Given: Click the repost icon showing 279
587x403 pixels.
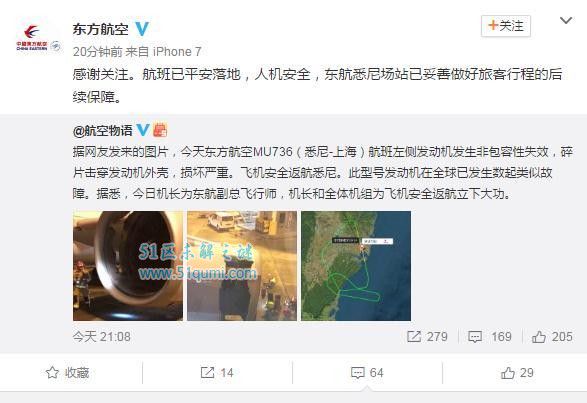Looking at the screenshot, I should tap(414, 336).
